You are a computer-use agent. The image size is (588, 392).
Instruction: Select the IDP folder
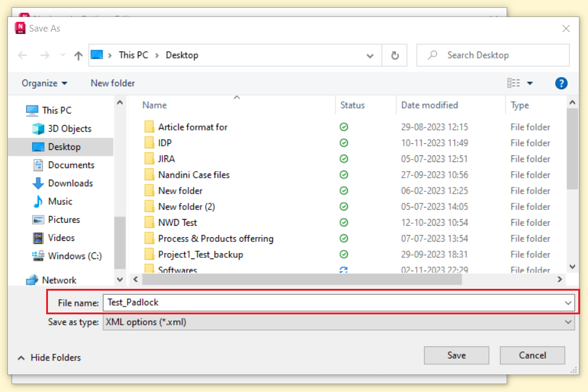[x=165, y=143]
